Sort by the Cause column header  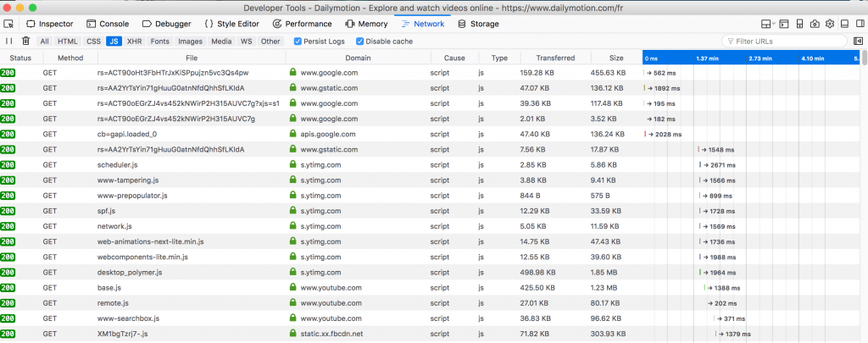[454, 58]
